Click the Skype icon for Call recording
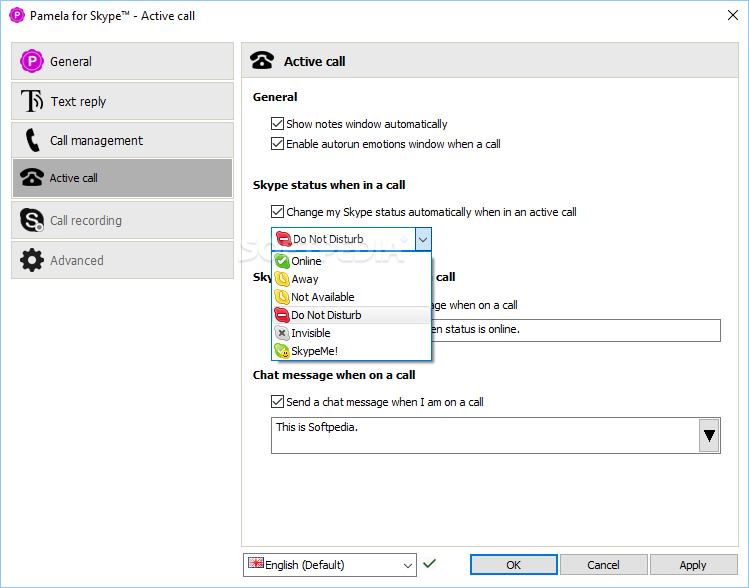 point(32,220)
